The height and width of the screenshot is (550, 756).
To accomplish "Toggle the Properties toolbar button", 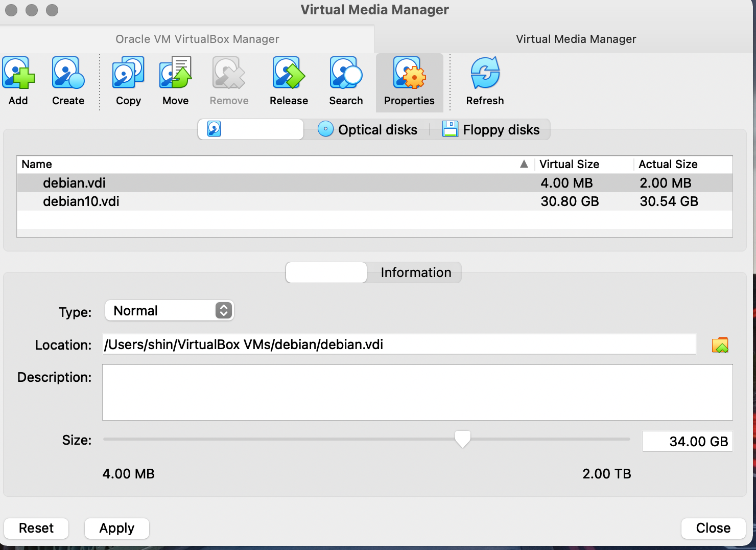I will point(409,82).
